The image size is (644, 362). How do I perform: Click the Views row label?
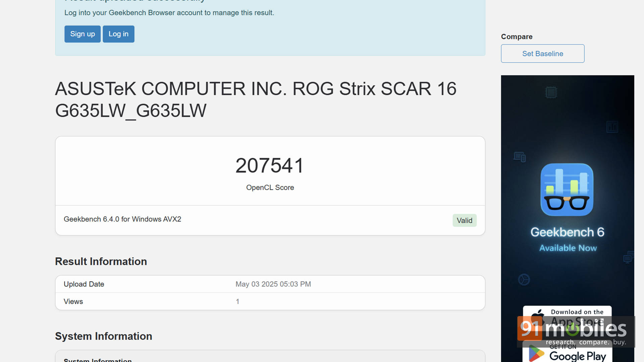[73, 302]
